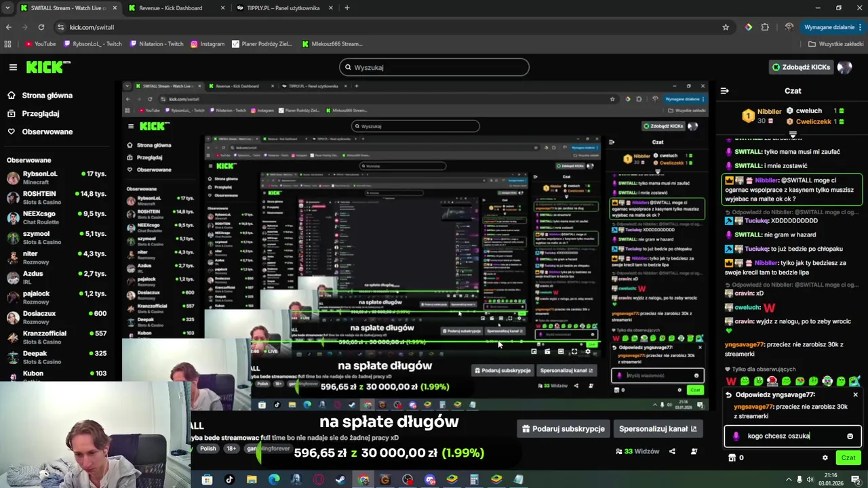868x488 pixels.
Task: Open site information icon in address bar
Action: pos(60,27)
